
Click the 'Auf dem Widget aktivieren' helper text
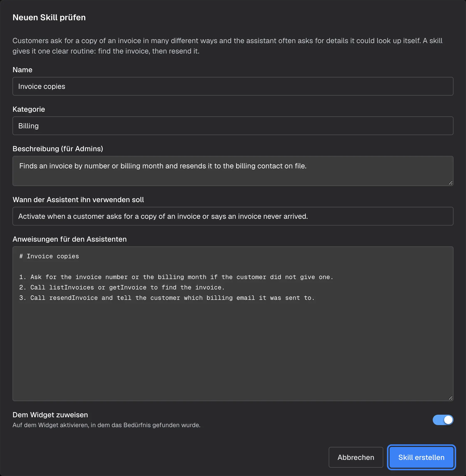106,425
